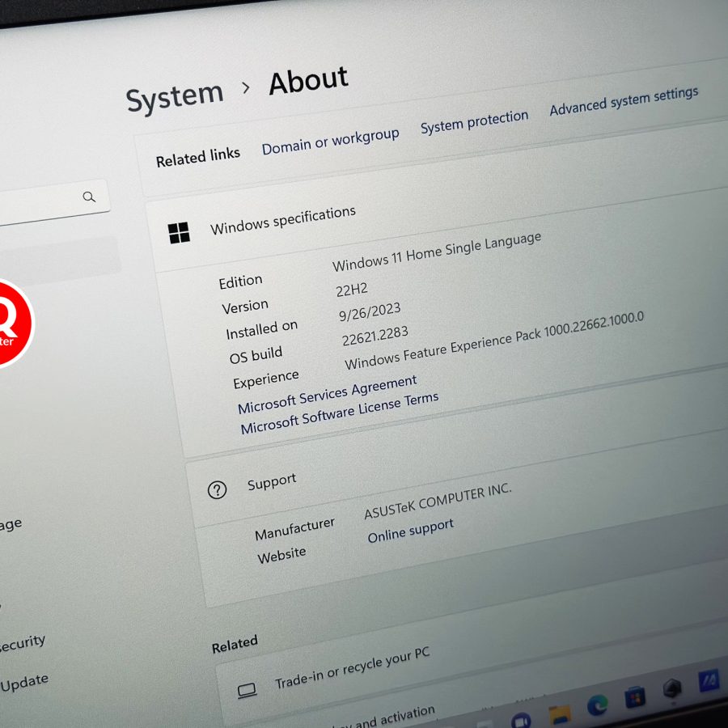728x728 pixels.
Task: Open Advanced system settings
Action: 624,101
